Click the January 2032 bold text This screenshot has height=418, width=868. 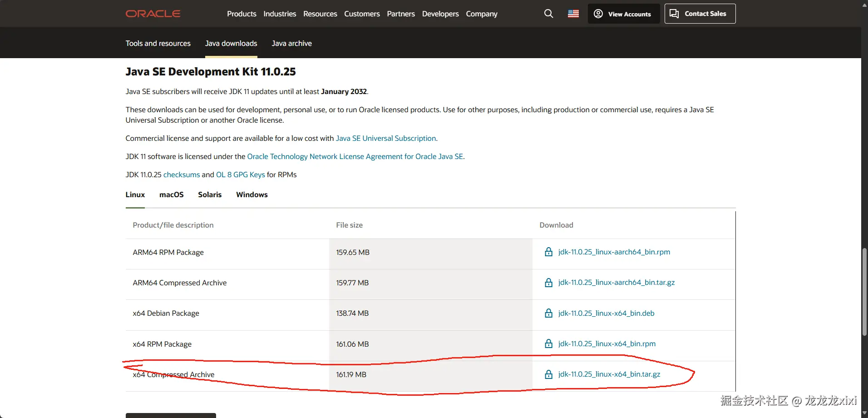tap(344, 91)
